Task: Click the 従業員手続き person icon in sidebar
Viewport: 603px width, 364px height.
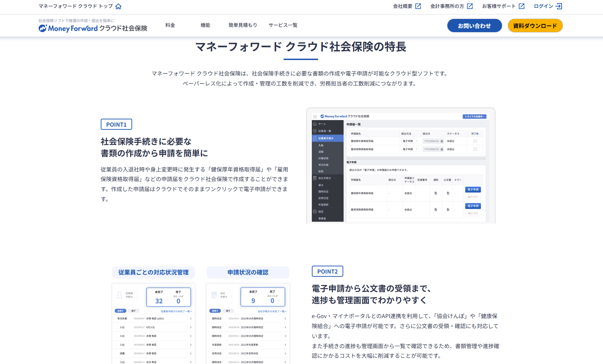Action: tap(315, 138)
